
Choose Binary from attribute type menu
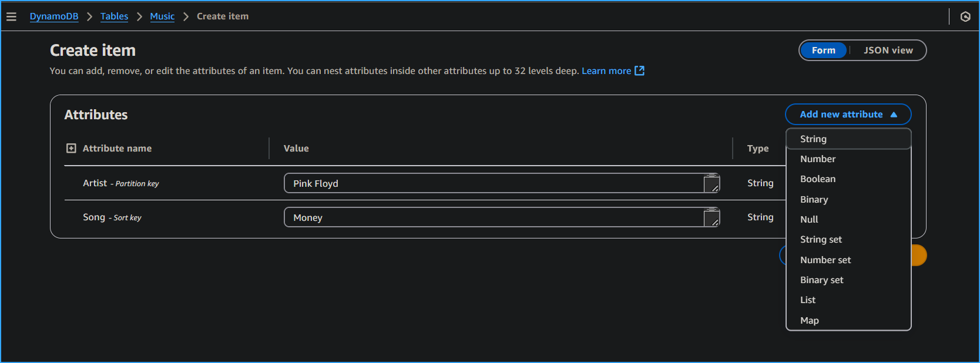tap(848, 200)
